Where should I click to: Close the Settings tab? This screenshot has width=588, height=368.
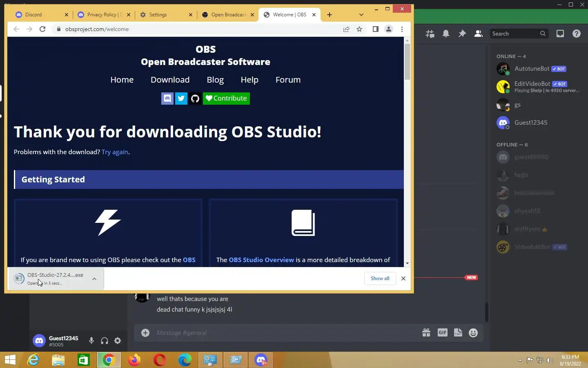(190, 15)
